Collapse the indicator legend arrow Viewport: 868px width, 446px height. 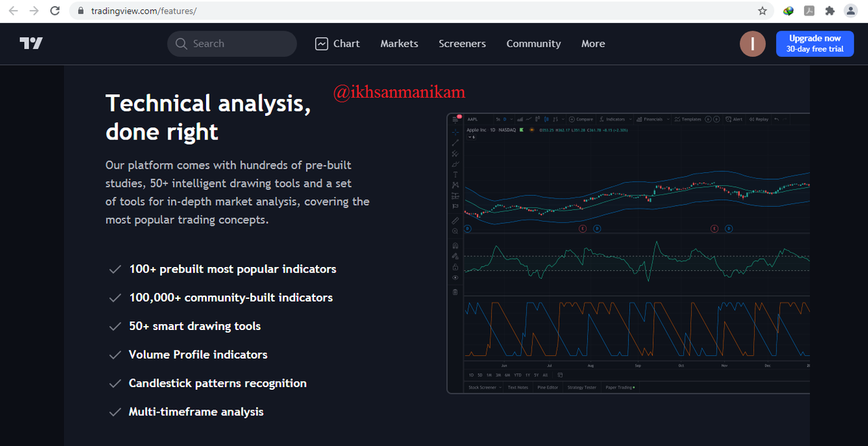(x=469, y=137)
